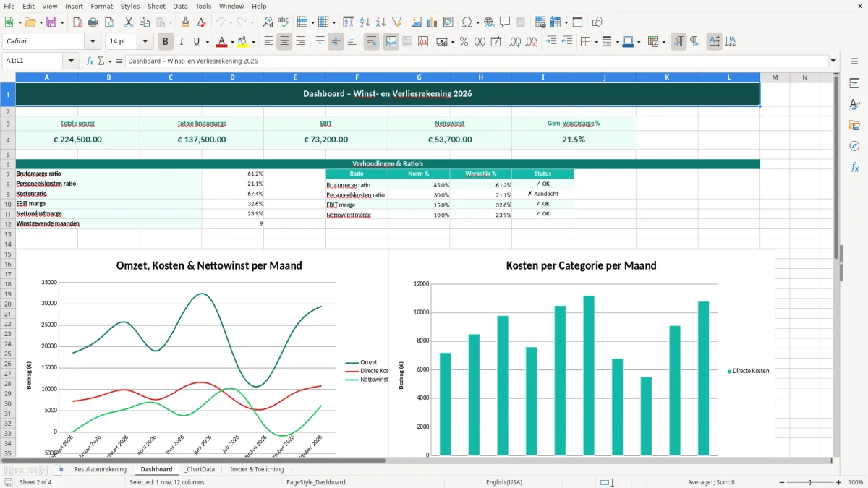Click the Spelling check icon
The image size is (868, 488).
coord(284,22)
